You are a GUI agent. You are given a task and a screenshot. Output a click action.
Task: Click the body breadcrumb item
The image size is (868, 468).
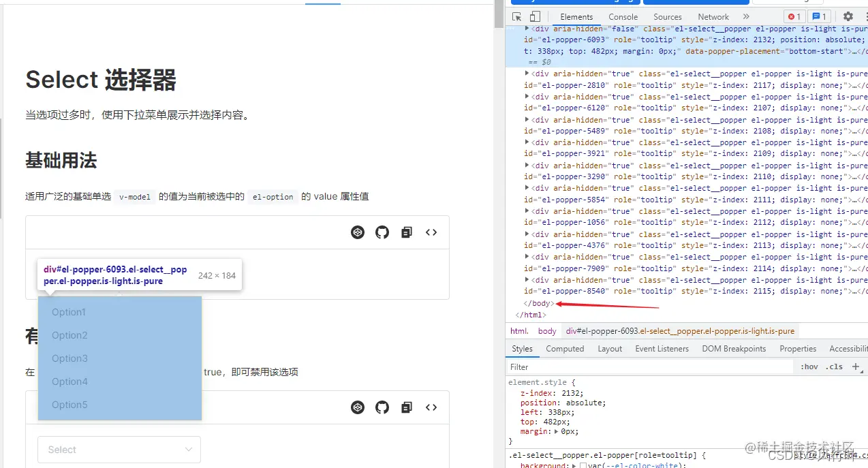coord(547,331)
